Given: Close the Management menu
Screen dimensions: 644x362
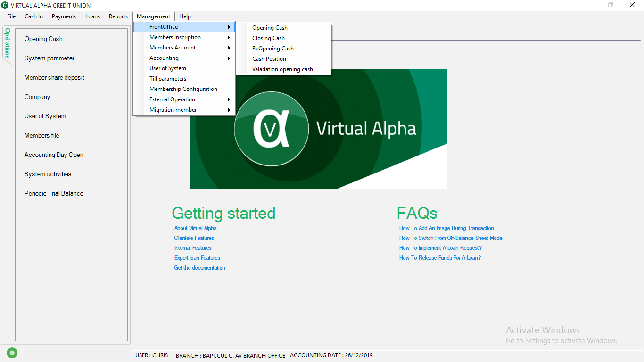Looking at the screenshot, I should [154, 16].
